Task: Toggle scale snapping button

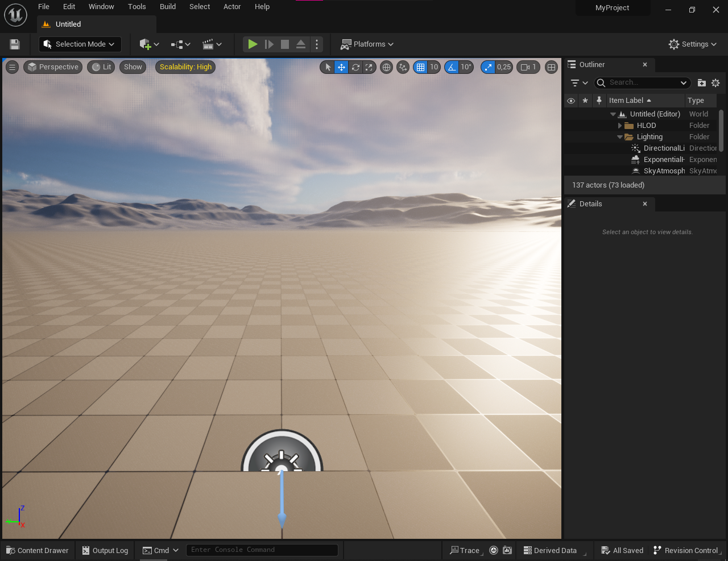Action: tap(488, 67)
